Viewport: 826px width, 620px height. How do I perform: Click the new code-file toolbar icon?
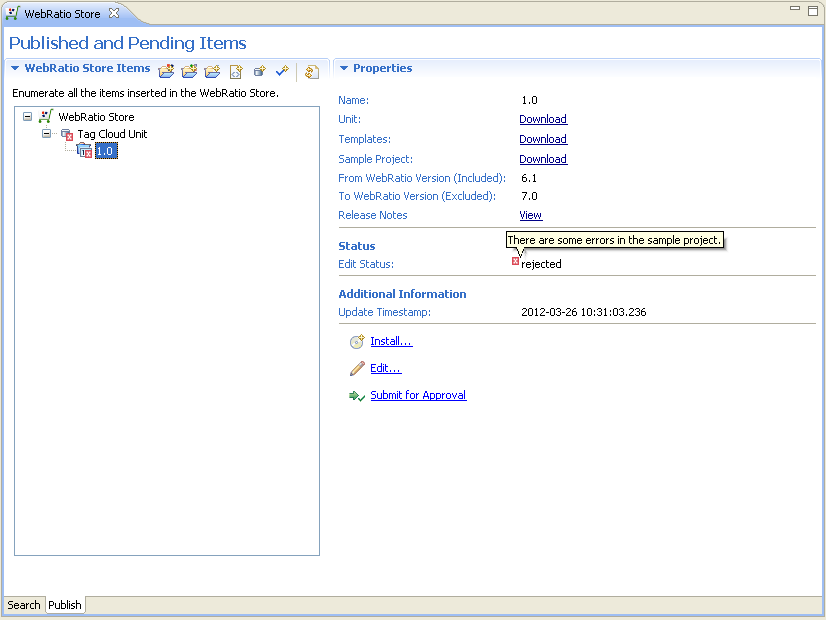pos(236,71)
